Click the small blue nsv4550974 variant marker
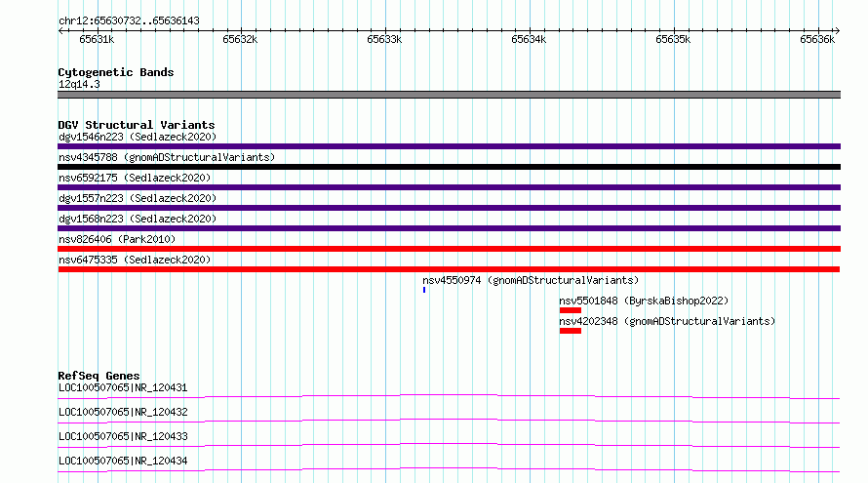The image size is (868, 483). pos(424,290)
